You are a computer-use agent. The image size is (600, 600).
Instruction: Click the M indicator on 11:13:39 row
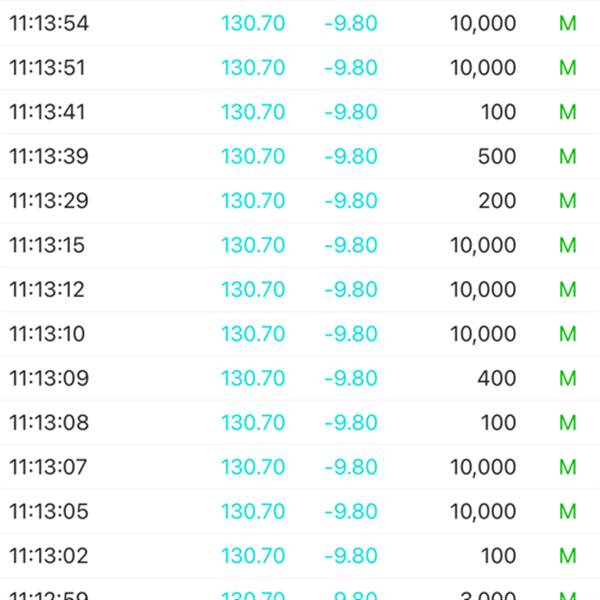pyautogui.click(x=567, y=157)
